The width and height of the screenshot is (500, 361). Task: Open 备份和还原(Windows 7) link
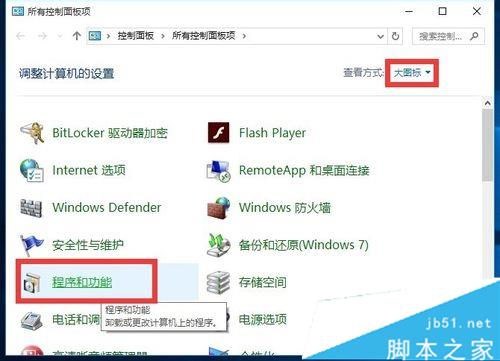click(x=304, y=245)
